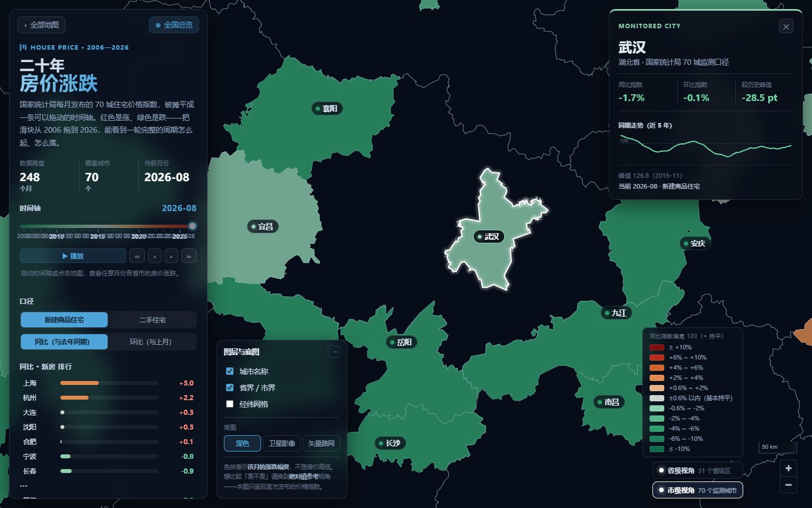Screen dimensions: 812x508
Task: Click the 2020 tick on timeline
Action: [139, 237]
